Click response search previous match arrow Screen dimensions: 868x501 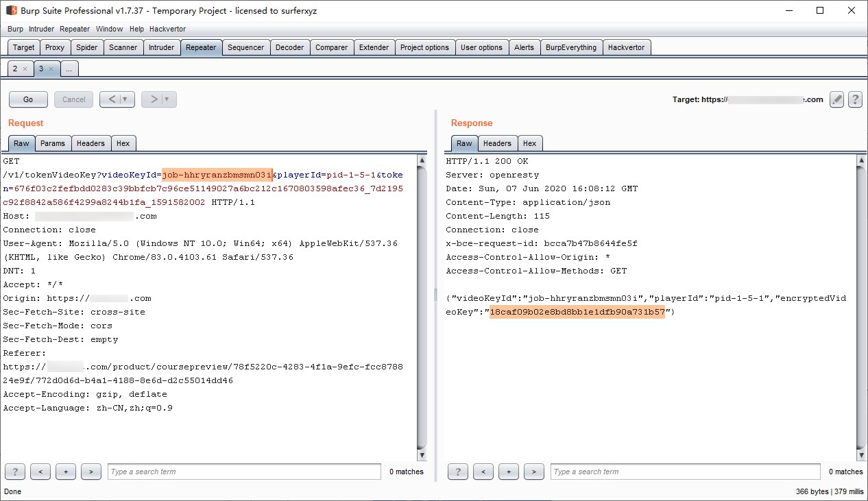(x=483, y=472)
